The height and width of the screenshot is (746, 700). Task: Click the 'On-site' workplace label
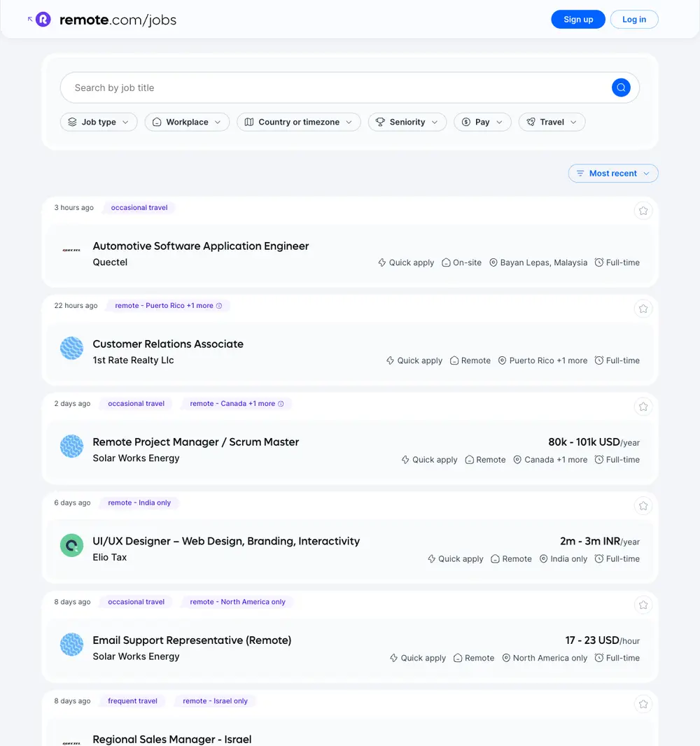pos(461,262)
